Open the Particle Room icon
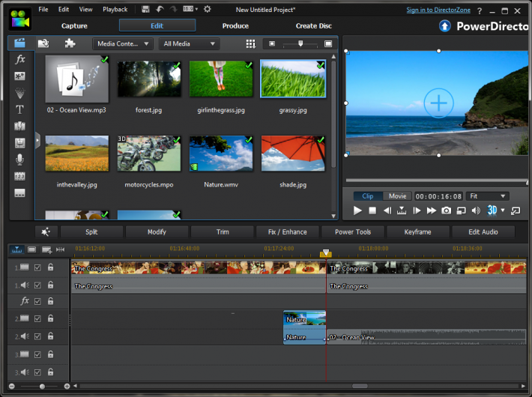 click(19, 93)
